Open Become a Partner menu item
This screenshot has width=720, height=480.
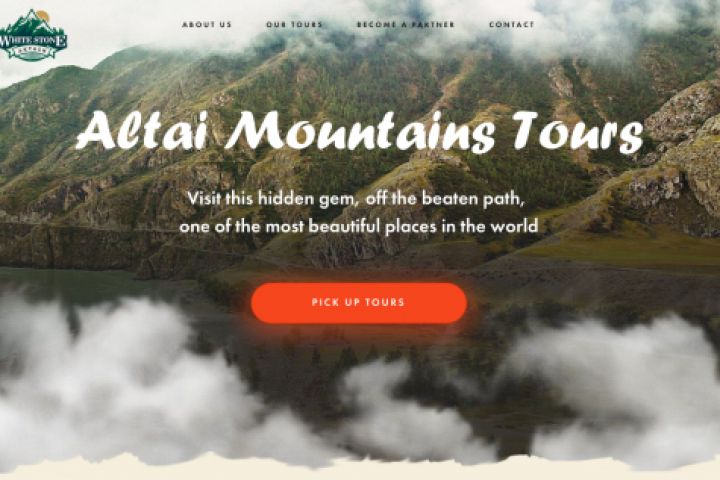405,24
